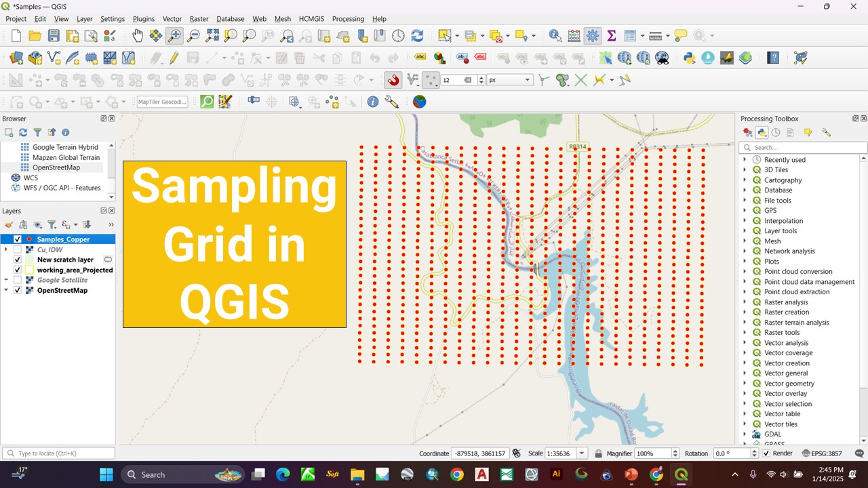
Task: Toggle working_area_Projected layer checkbox
Action: 18,270
